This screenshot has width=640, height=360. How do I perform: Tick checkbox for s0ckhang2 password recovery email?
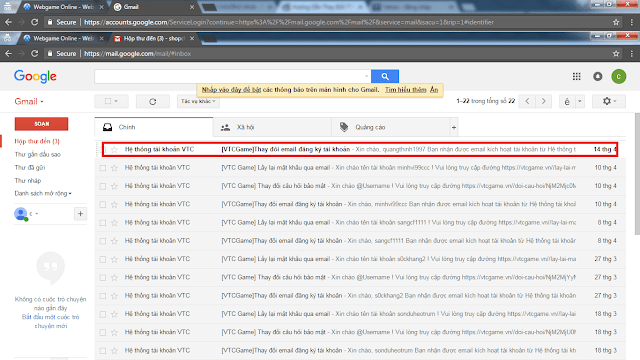pyautogui.click(x=103, y=259)
